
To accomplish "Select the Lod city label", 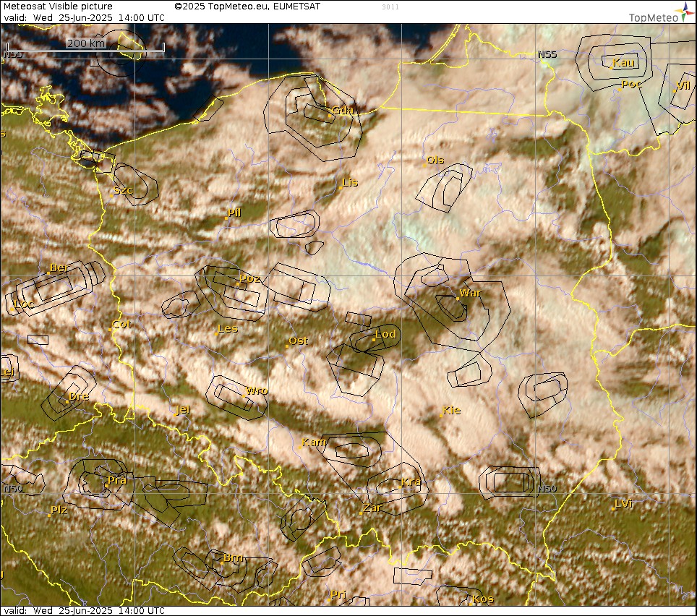I will tap(385, 334).
